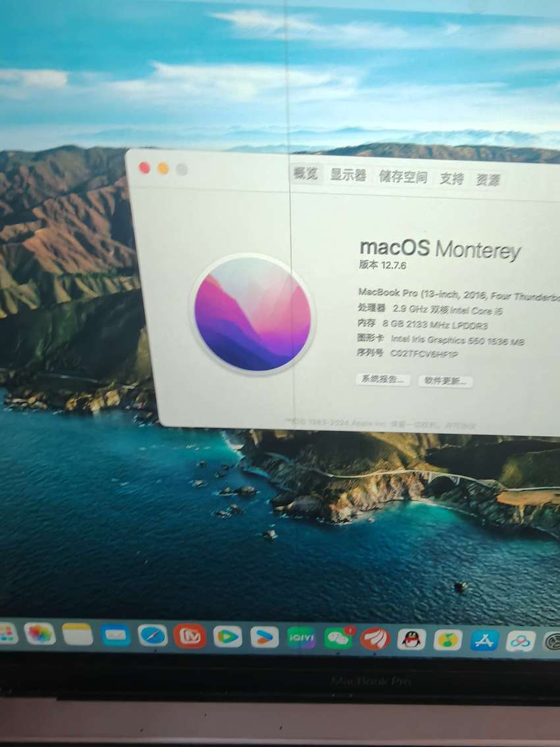
Task: Click the 软件更新... button
Action: pyautogui.click(x=445, y=380)
